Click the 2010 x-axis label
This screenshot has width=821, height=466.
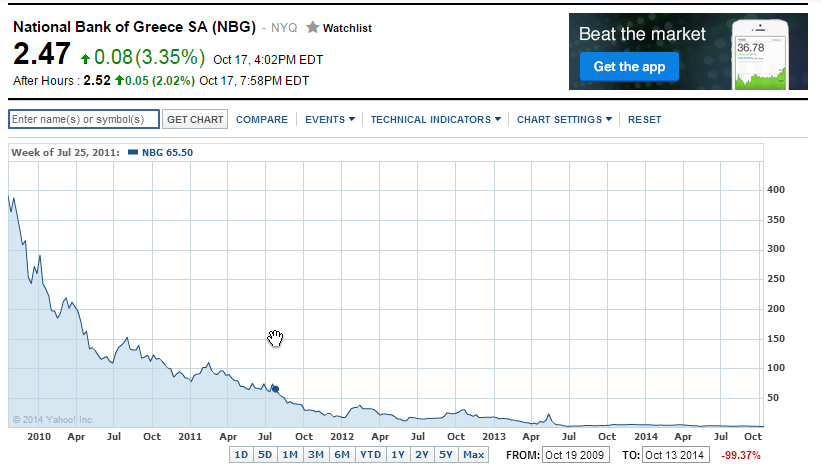pyautogui.click(x=39, y=436)
